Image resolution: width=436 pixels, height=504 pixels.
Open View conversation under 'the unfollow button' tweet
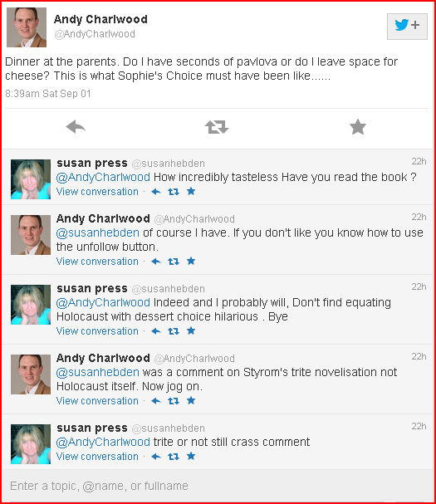(97, 262)
